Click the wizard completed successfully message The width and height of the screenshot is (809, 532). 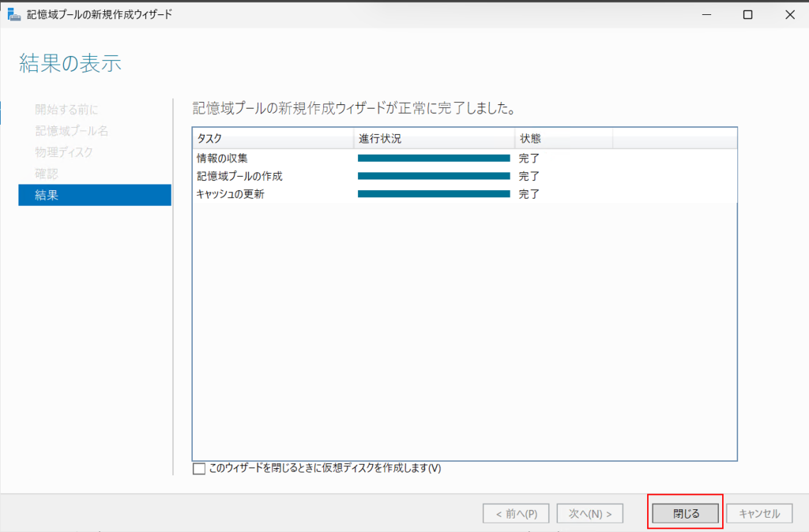(354, 109)
